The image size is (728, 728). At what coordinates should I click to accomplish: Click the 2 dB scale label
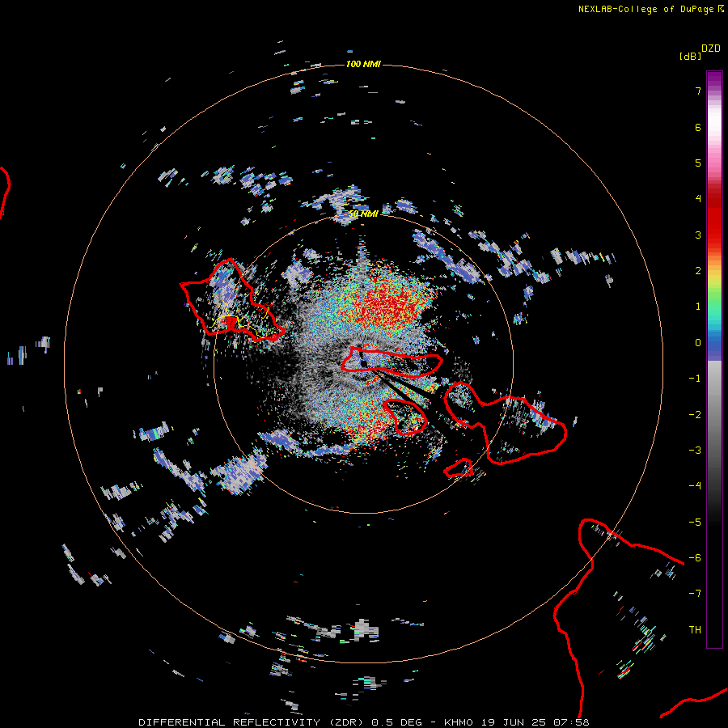point(698,271)
